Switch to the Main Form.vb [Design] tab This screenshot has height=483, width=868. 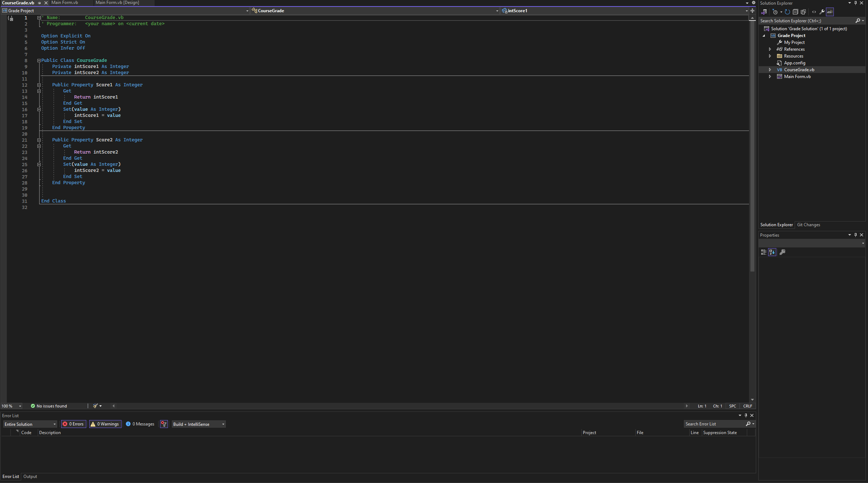point(117,3)
